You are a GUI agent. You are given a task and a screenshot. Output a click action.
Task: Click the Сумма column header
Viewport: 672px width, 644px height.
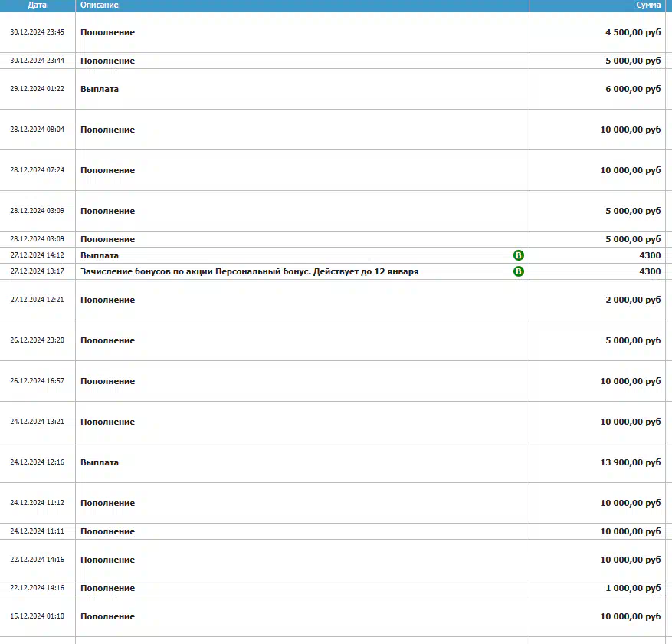(x=648, y=5)
